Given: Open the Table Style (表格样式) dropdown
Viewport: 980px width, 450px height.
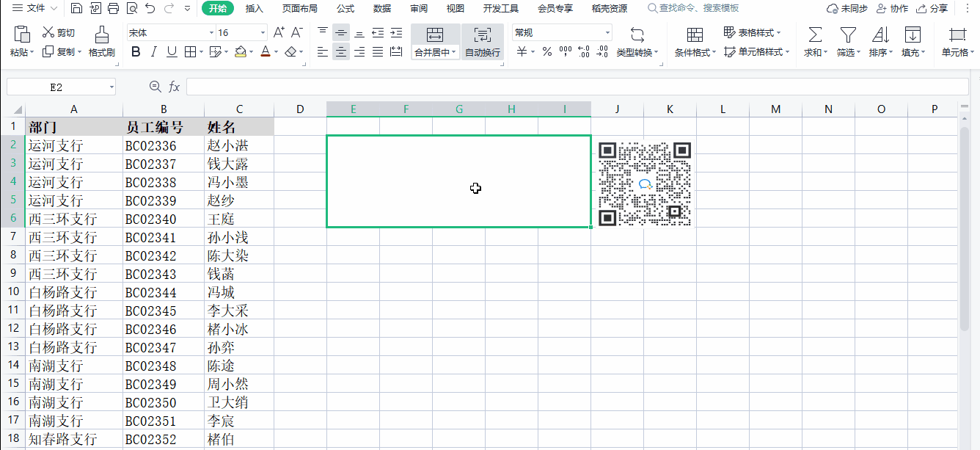Looking at the screenshot, I should pos(751,33).
